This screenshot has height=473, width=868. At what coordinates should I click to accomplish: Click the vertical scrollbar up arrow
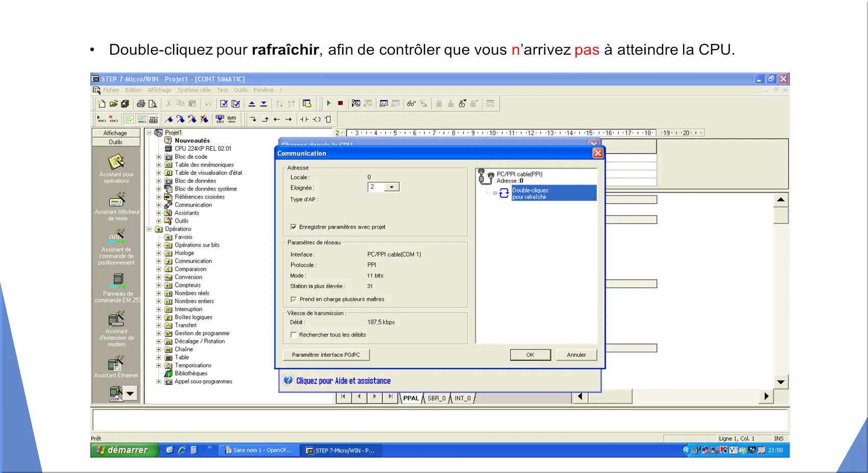[781, 200]
